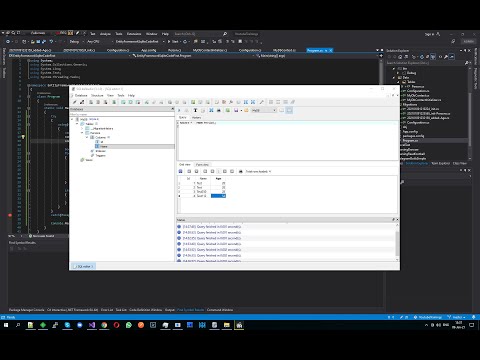Open Visual Studio Extensions menu
The image size is (480, 360).
pos(134,34)
